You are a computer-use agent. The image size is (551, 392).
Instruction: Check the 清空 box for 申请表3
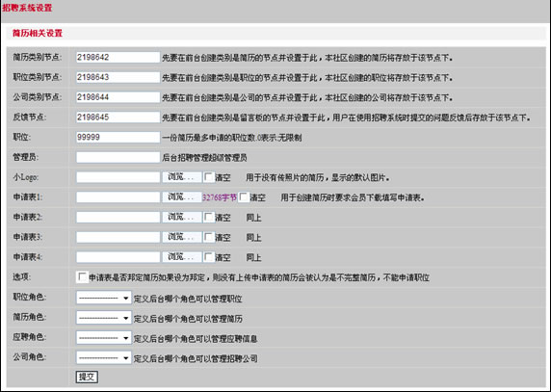click(209, 238)
